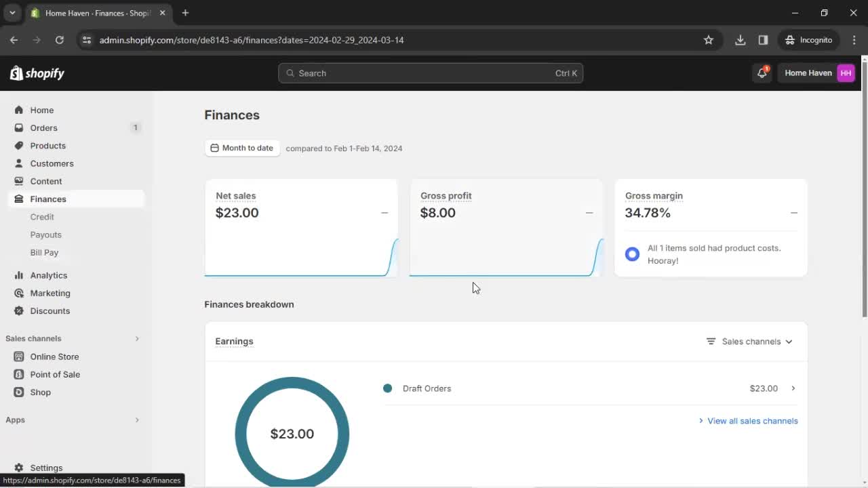
Task: Go to Bill Pay under Finances
Action: [44, 252]
